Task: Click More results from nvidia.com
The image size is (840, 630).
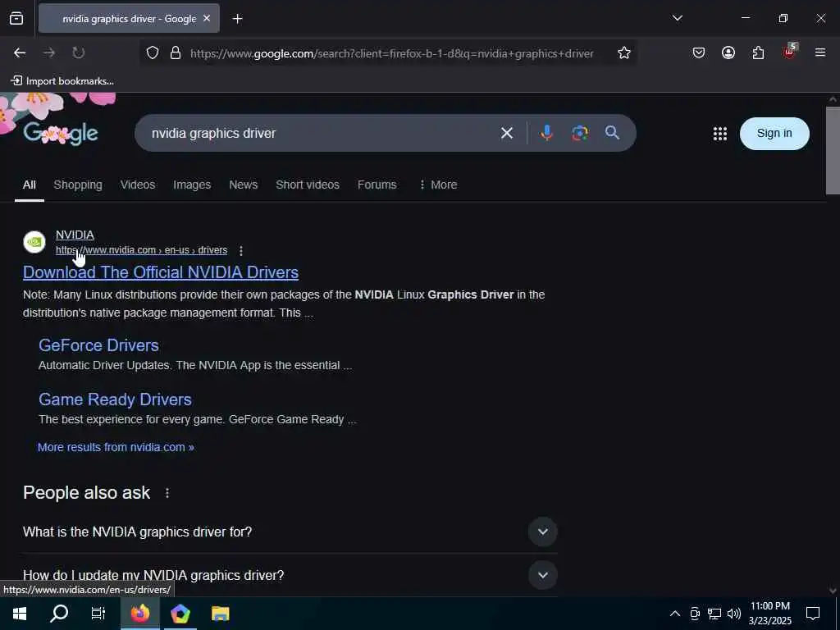Action: coord(116,447)
